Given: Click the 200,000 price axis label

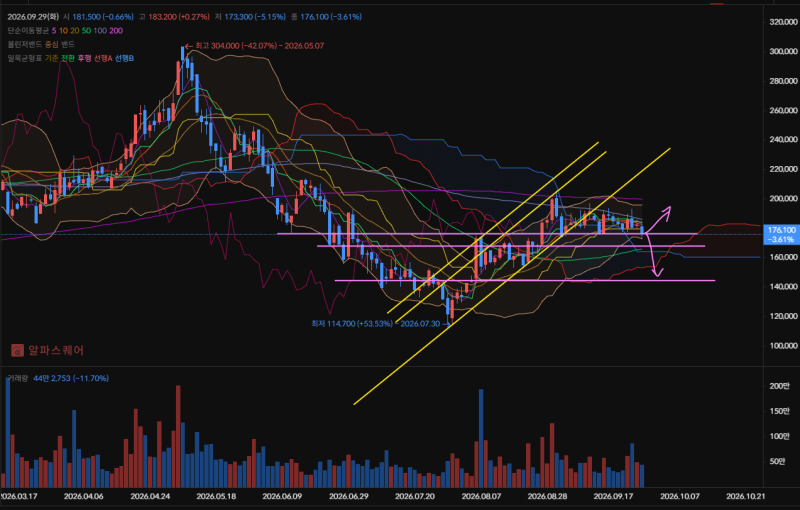Looking at the screenshot, I should pyautogui.click(x=783, y=198).
